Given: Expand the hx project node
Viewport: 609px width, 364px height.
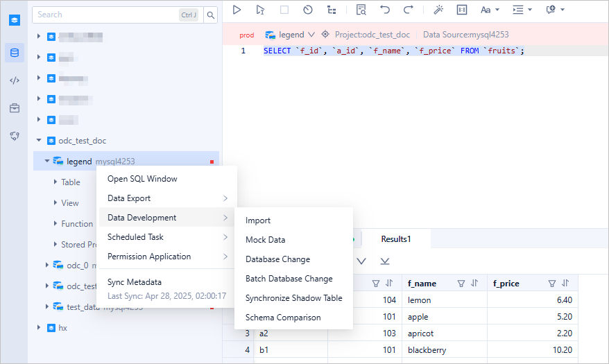Looking at the screenshot, I should (x=39, y=328).
